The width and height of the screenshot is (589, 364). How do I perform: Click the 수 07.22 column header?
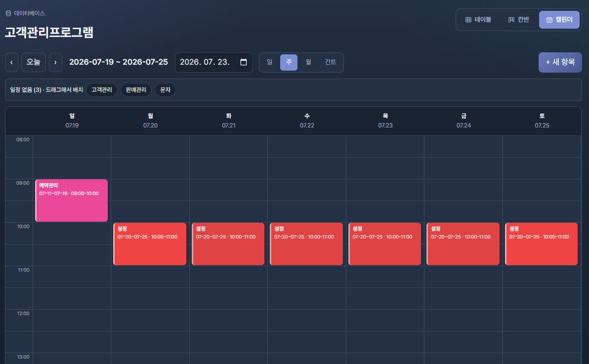coord(307,121)
